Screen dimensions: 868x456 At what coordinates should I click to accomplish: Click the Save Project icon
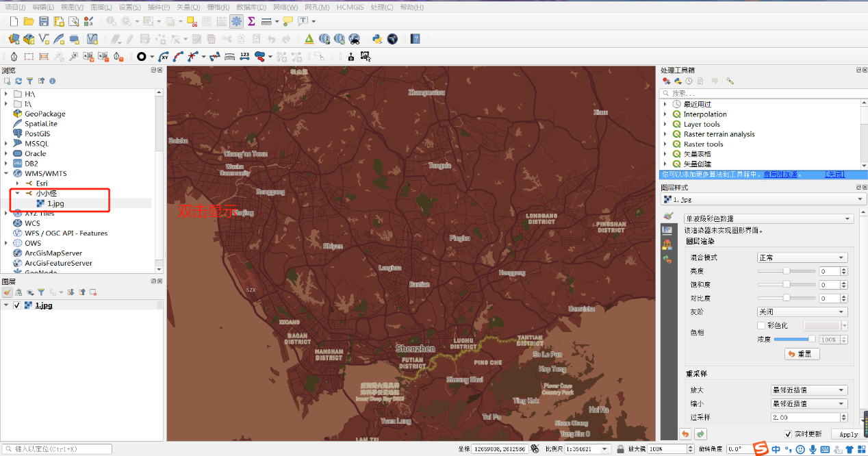pyautogui.click(x=44, y=22)
